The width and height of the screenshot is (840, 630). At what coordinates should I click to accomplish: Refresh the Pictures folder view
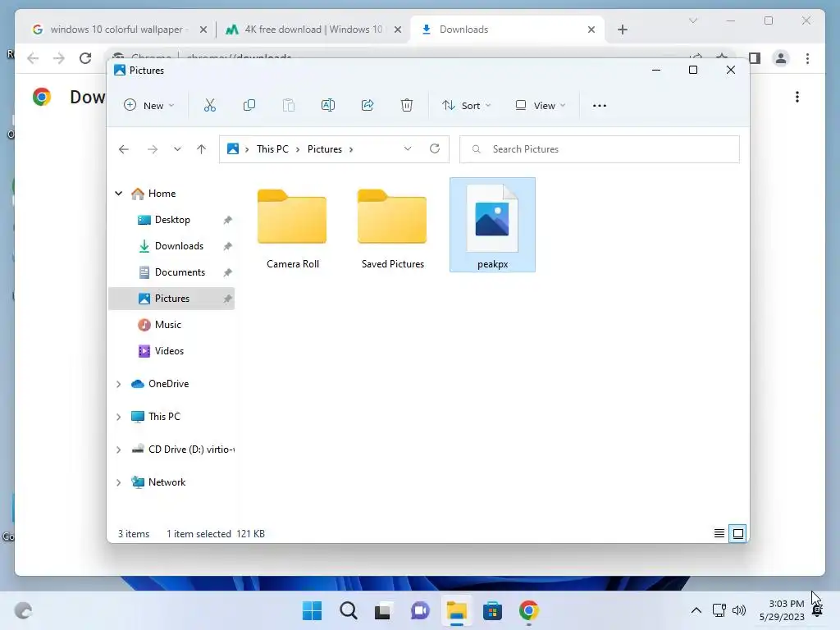[x=435, y=149]
